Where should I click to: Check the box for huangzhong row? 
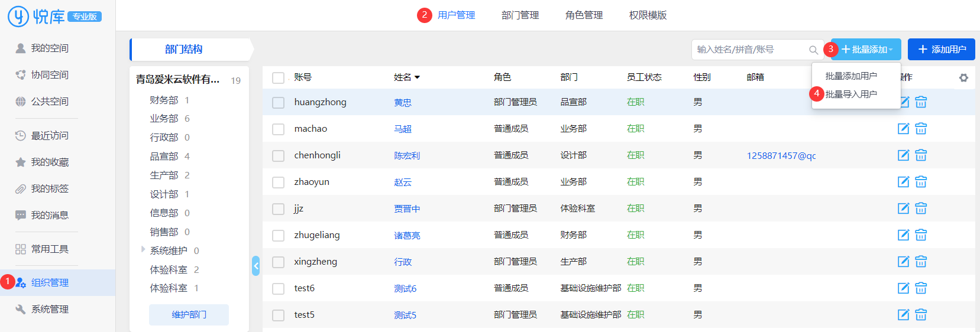(278, 103)
